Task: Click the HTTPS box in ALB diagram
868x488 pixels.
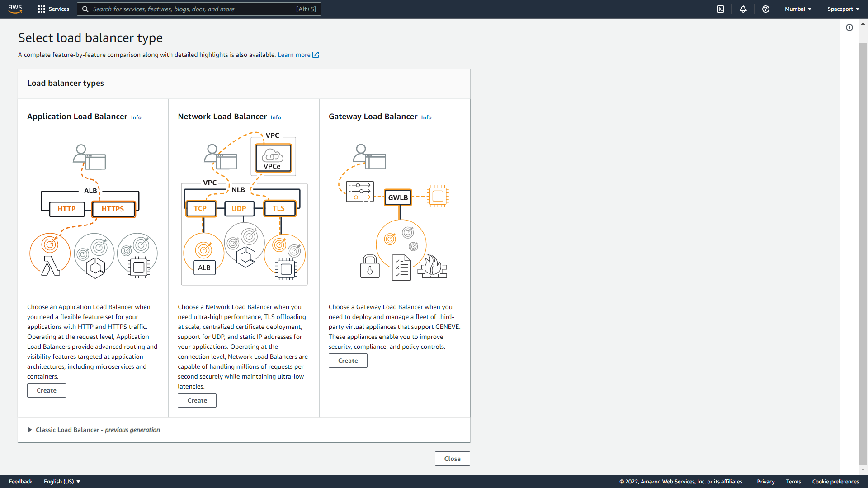Action: click(113, 209)
